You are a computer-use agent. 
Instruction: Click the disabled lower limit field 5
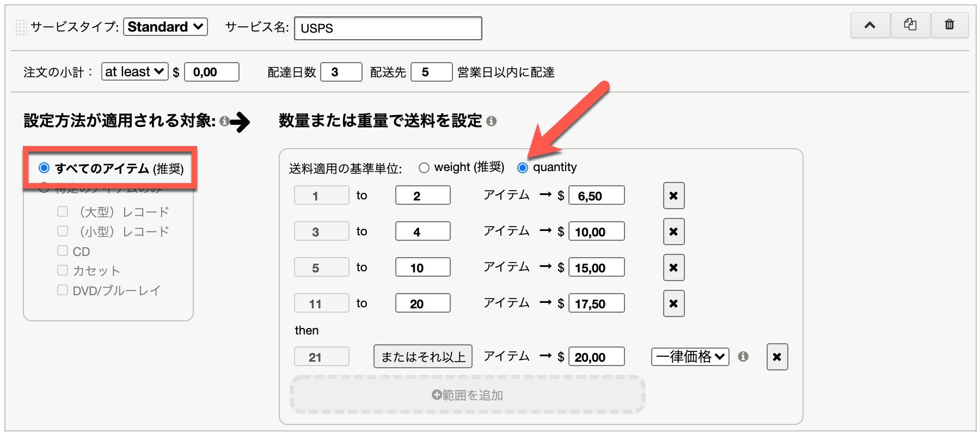pyautogui.click(x=322, y=267)
